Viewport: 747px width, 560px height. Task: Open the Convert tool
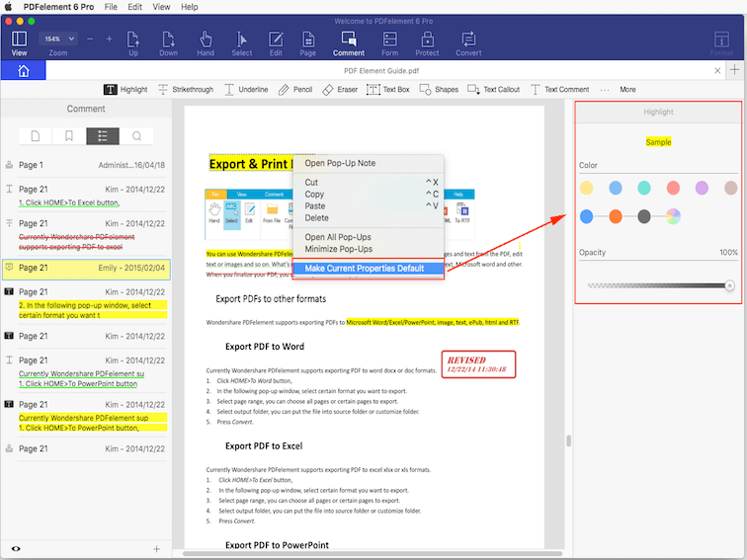coord(468,43)
